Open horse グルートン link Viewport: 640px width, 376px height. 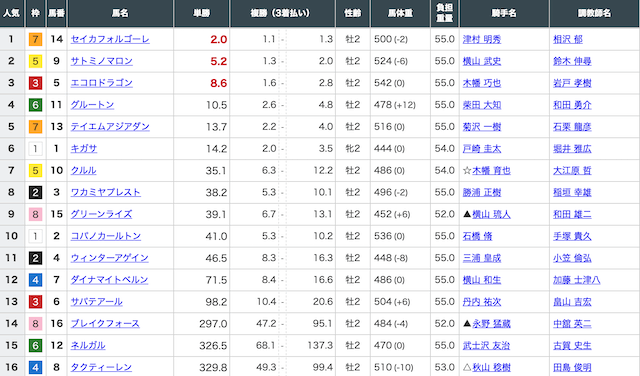92,105
